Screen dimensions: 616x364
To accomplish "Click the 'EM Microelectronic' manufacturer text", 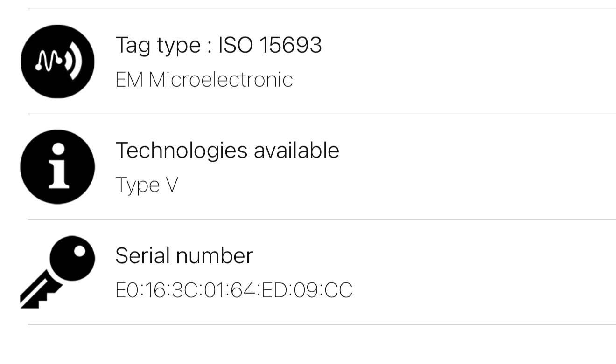I will pyautogui.click(x=204, y=80).
